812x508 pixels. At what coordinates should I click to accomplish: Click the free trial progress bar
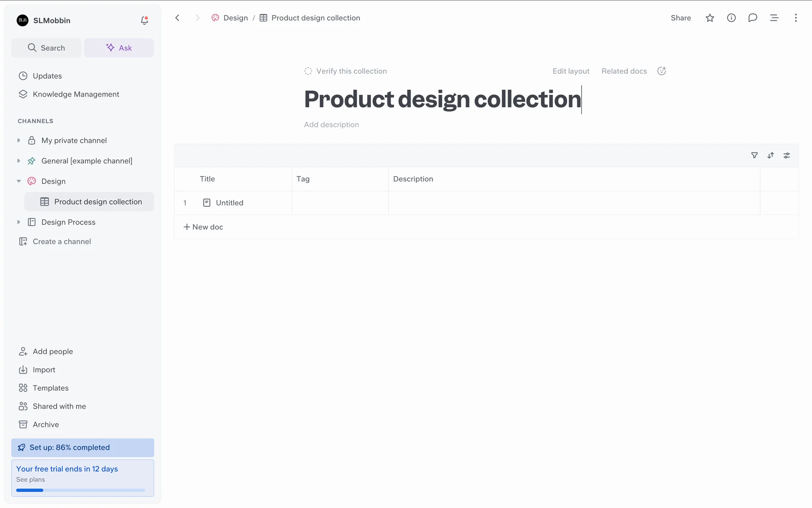[x=80, y=490]
